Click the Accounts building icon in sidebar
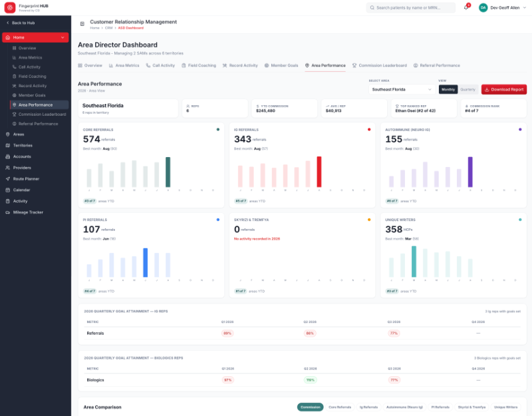532x416 pixels. tap(7, 156)
